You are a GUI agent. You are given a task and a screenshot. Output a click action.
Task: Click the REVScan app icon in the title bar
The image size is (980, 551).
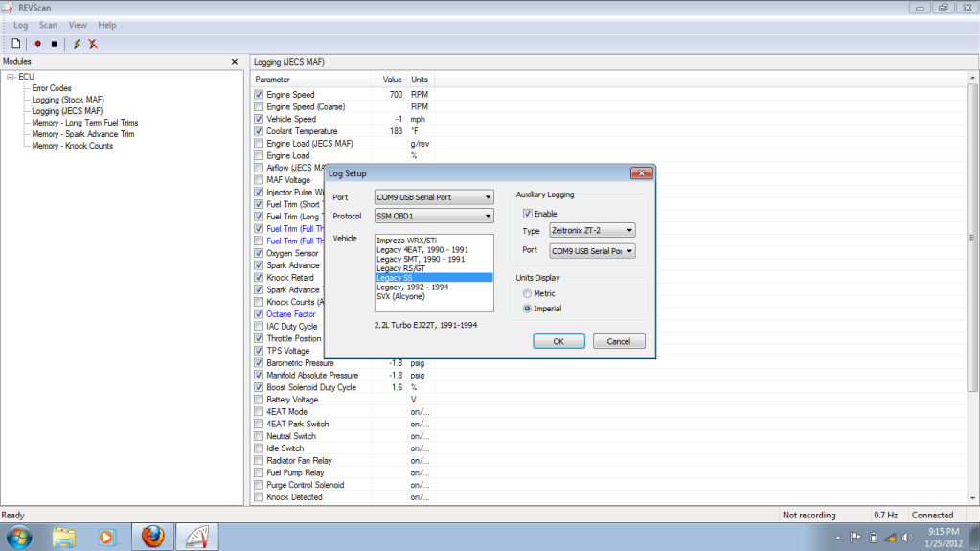pos(8,8)
